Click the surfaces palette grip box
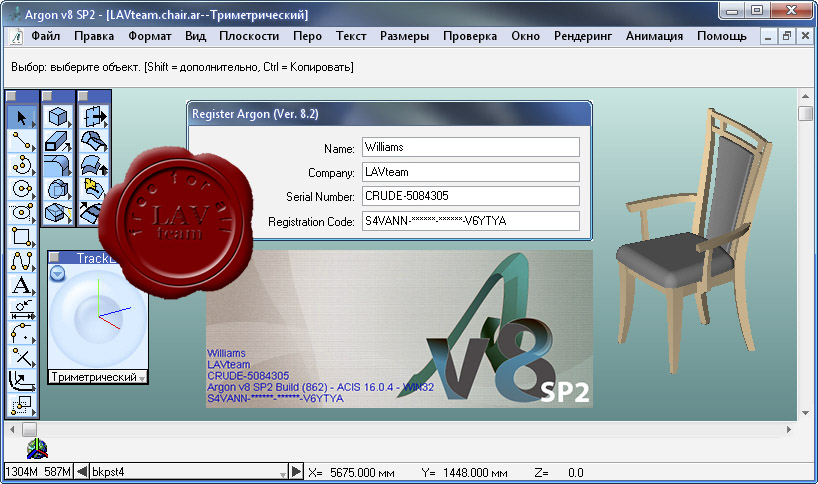The width and height of the screenshot is (818, 484). click(x=83, y=96)
